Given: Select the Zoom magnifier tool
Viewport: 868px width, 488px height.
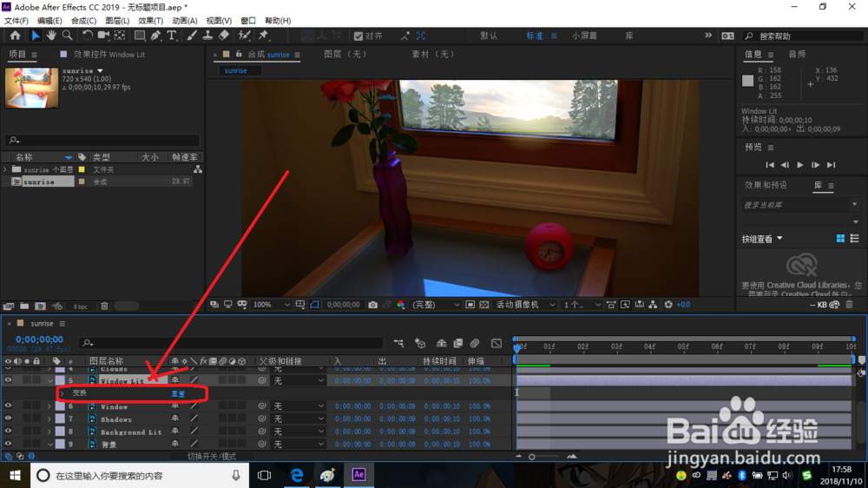Looking at the screenshot, I should pyautogui.click(x=67, y=36).
